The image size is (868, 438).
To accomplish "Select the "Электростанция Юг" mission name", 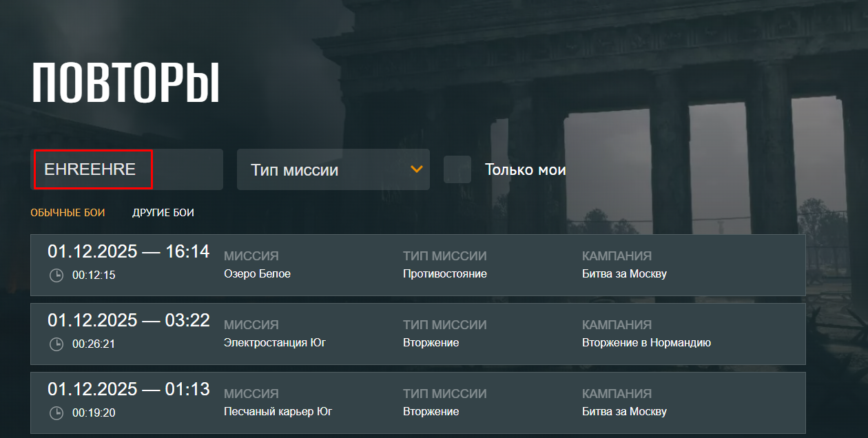I will [x=275, y=343].
